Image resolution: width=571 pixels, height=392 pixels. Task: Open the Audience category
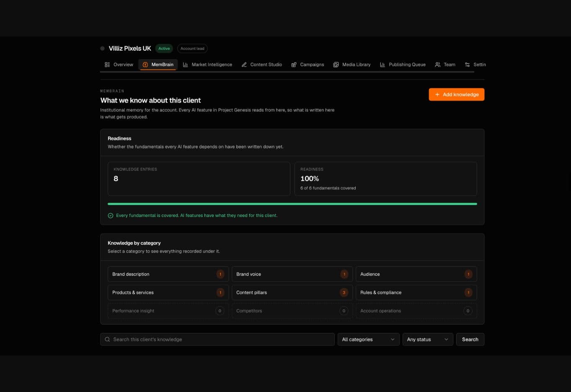click(416, 274)
